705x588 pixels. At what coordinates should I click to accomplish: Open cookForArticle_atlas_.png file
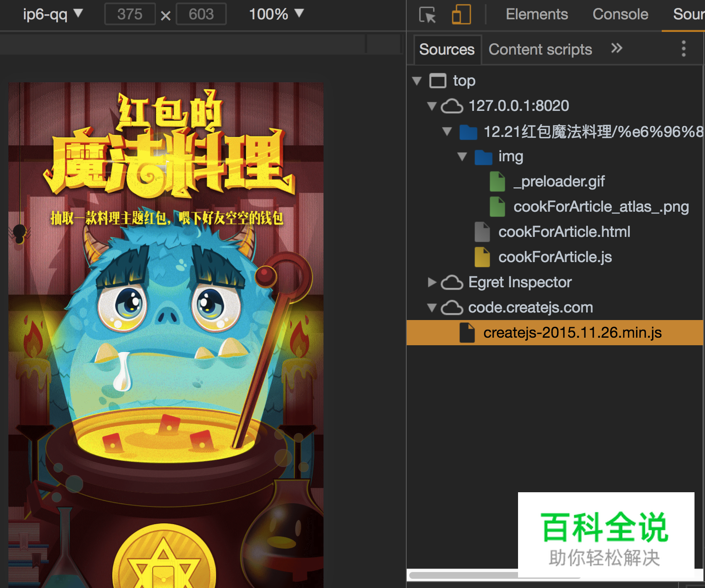tap(601, 207)
